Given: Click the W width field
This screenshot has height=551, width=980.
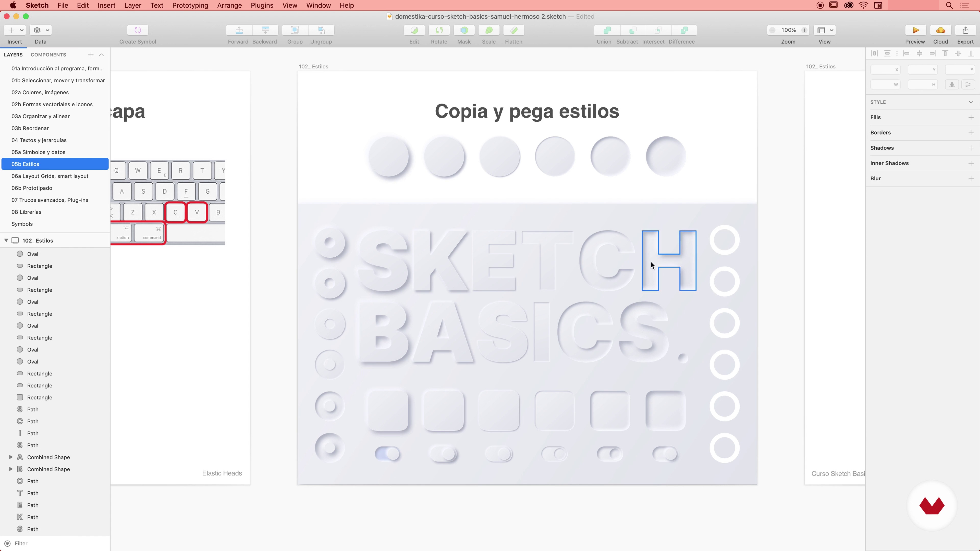Looking at the screenshot, I should point(885,84).
